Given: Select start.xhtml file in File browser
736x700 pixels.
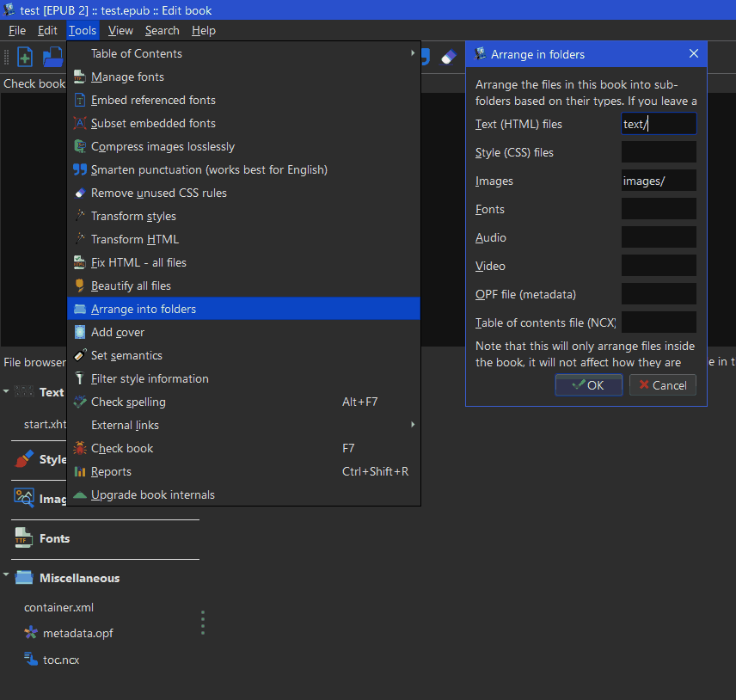Looking at the screenshot, I should pos(45,425).
